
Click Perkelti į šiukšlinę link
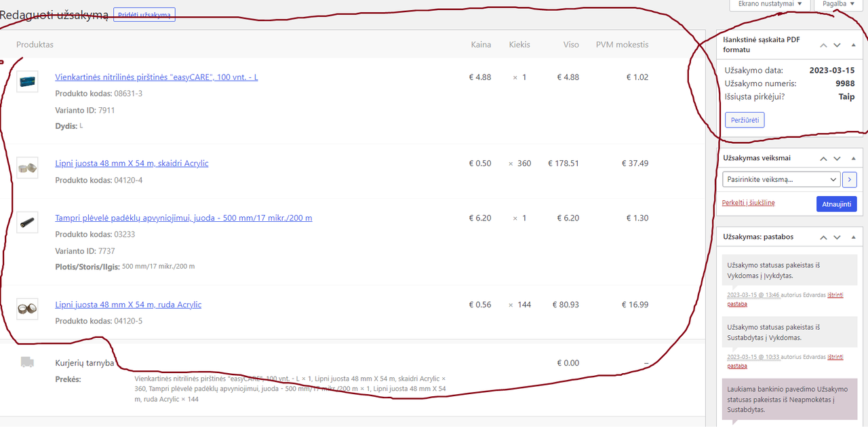pyautogui.click(x=749, y=203)
